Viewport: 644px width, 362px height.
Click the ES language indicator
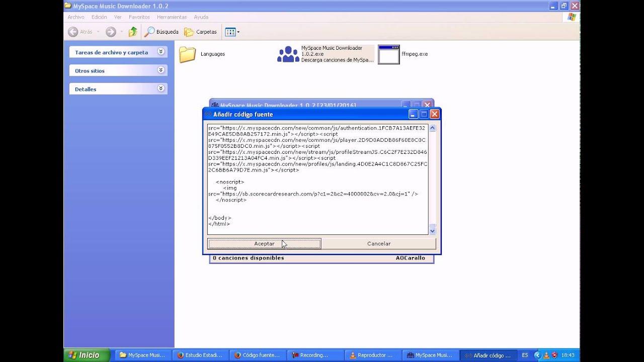pyautogui.click(x=525, y=355)
